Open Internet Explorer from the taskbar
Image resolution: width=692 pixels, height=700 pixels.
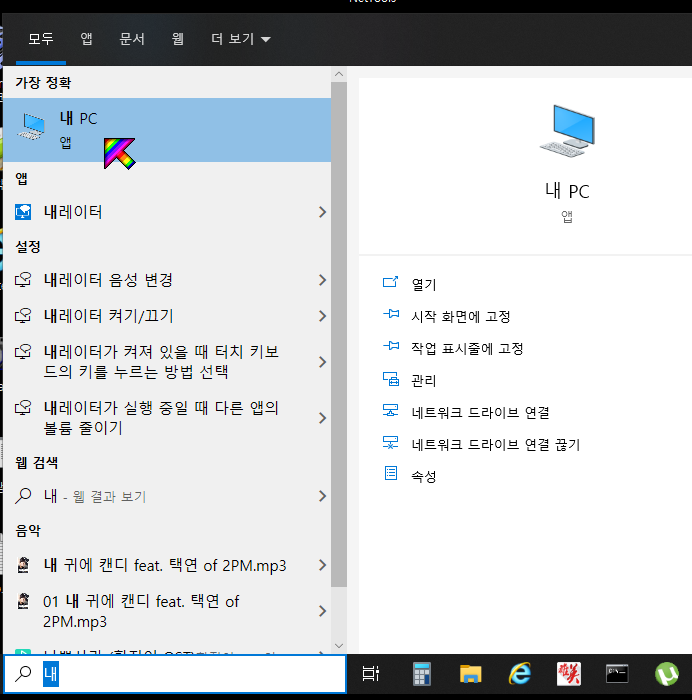tap(520, 674)
